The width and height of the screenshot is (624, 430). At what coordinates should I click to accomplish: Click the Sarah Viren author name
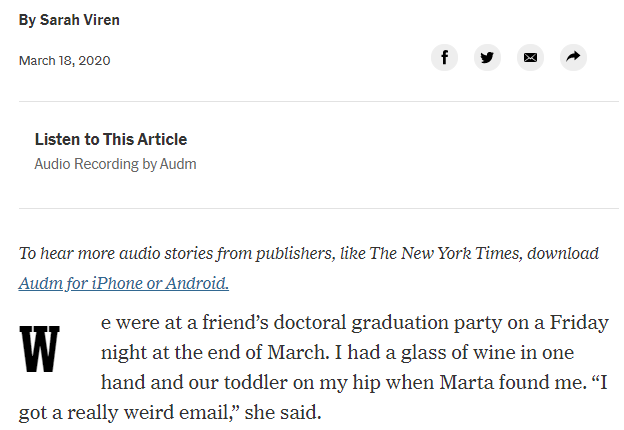pos(80,20)
